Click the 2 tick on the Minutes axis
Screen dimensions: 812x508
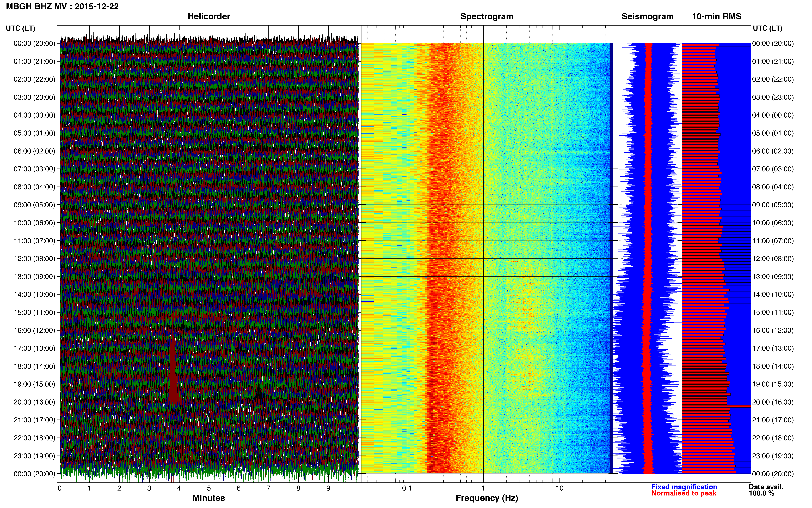point(119,488)
